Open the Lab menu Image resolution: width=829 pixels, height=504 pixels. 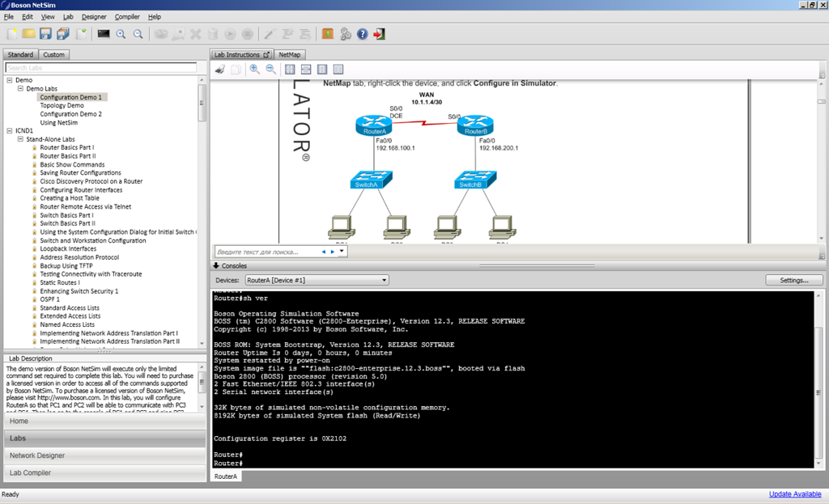[x=68, y=17]
